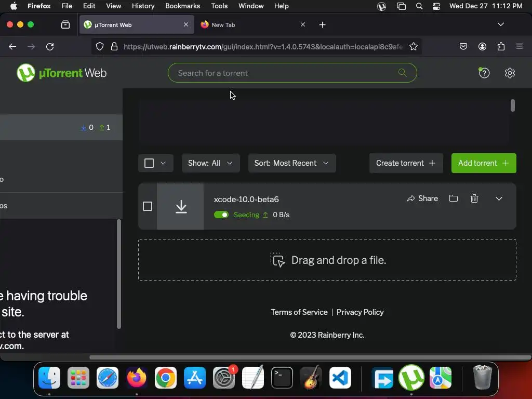
Task: Go back with the browser back arrow
Action: point(12,46)
